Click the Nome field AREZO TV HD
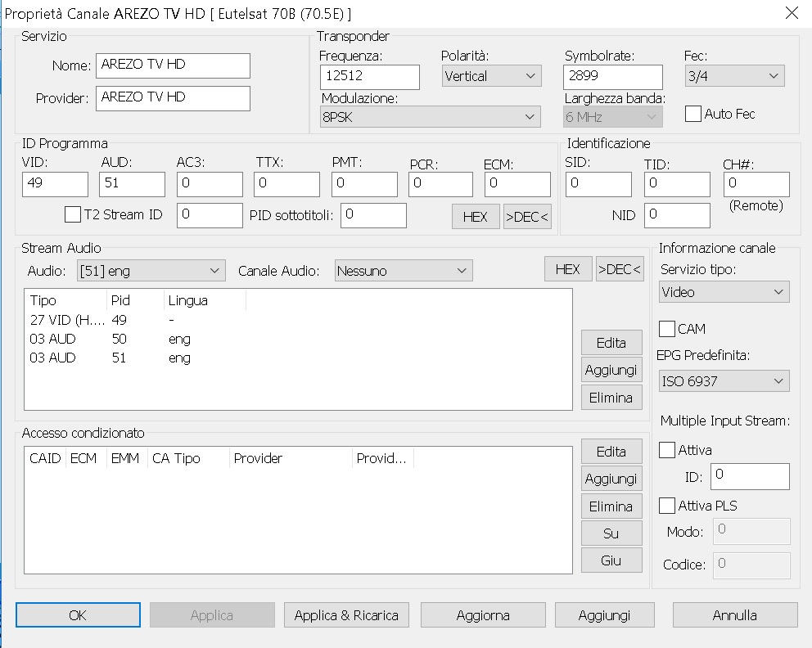 [x=173, y=65]
